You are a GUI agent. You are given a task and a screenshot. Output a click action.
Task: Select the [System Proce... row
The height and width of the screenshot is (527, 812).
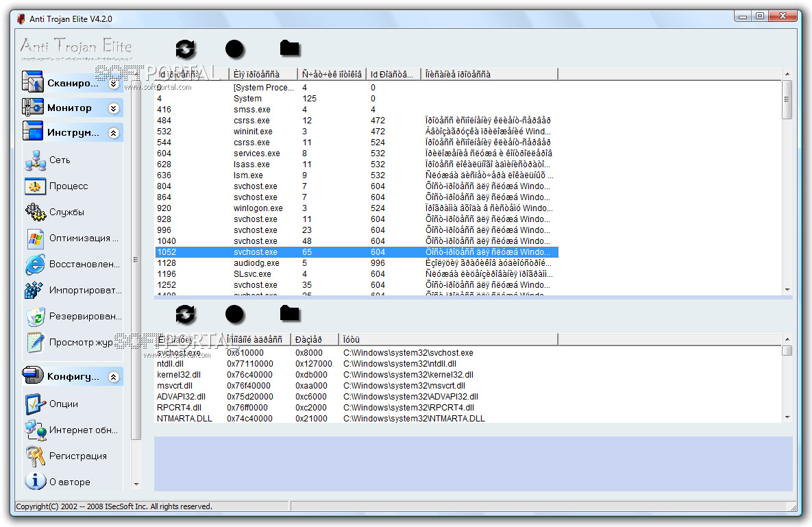point(357,88)
